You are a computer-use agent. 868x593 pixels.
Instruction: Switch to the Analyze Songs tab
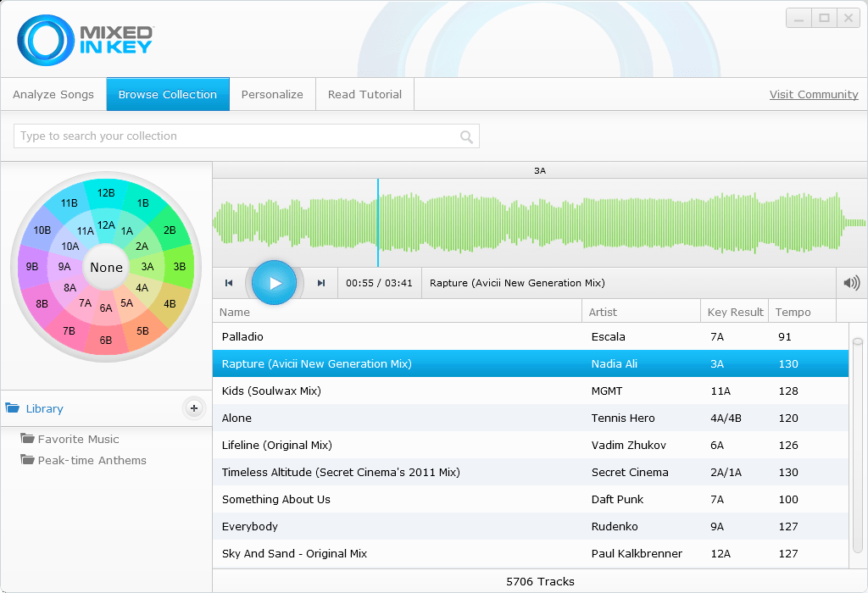[x=53, y=94]
